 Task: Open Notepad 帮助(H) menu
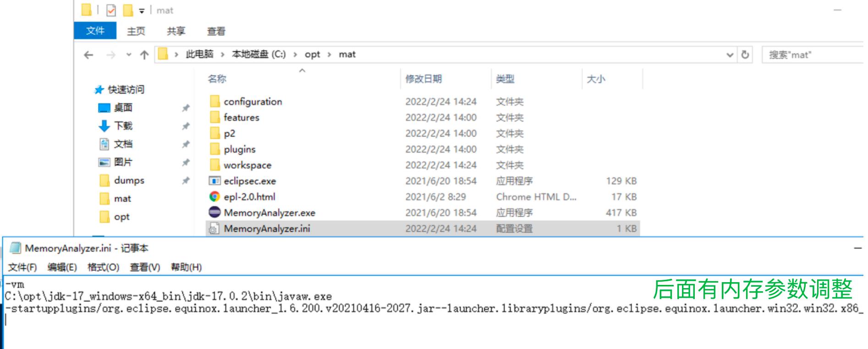[186, 267]
